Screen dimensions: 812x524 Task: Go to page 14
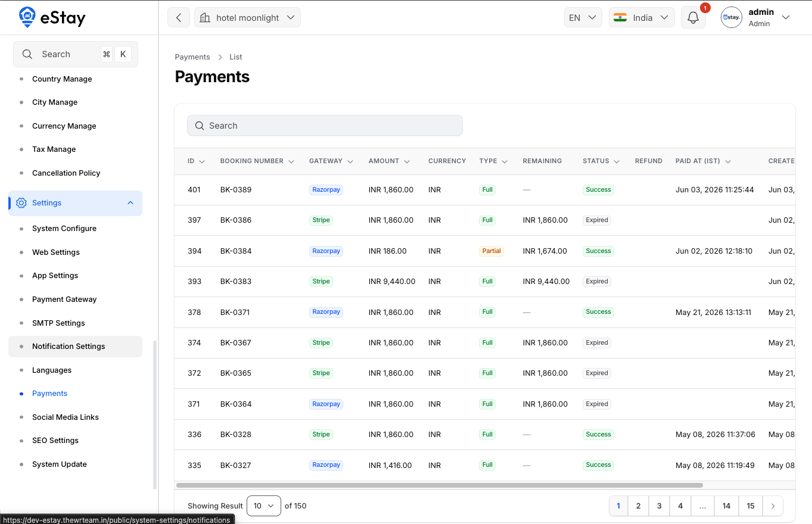[x=726, y=506]
